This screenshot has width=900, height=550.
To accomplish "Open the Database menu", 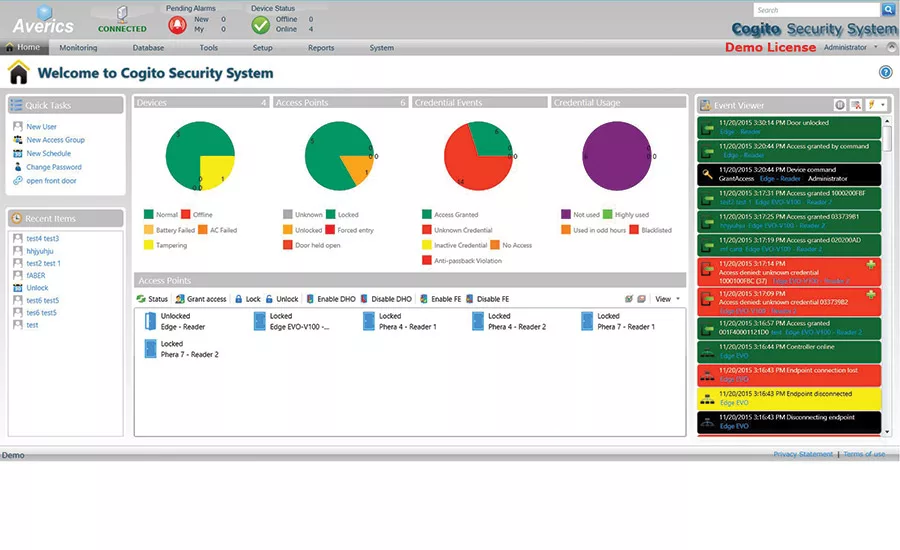I will point(148,48).
